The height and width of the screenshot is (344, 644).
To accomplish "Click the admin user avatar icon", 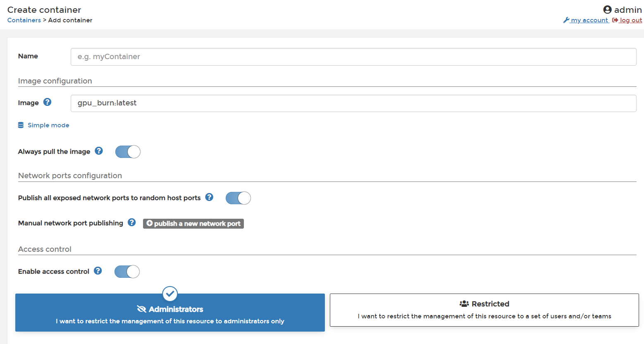I will click(607, 10).
